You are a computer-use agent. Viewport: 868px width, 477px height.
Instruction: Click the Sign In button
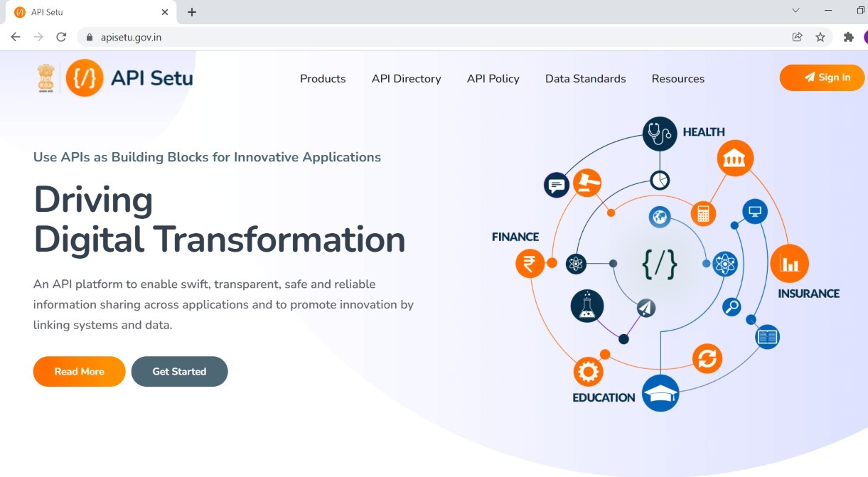click(823, 77)
